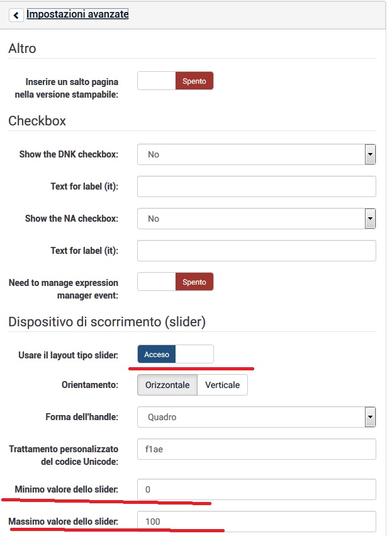The height and width of the screenshot is (536, 392).
Task: Click the Quadro dropdown arrow button
Action: pyautogui.click(x=370, y=416)
